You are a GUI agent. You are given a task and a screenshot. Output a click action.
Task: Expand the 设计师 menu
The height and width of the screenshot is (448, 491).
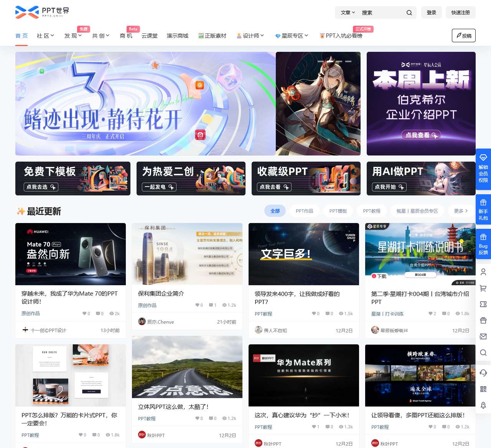pyautogui.click(x=250, y=36)
